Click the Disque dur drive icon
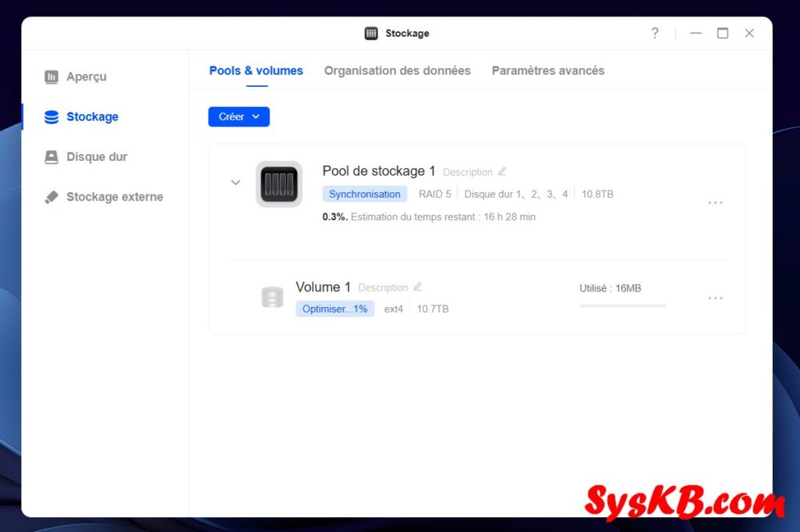This screenshot has height=532, width=800. pos(51,157)
